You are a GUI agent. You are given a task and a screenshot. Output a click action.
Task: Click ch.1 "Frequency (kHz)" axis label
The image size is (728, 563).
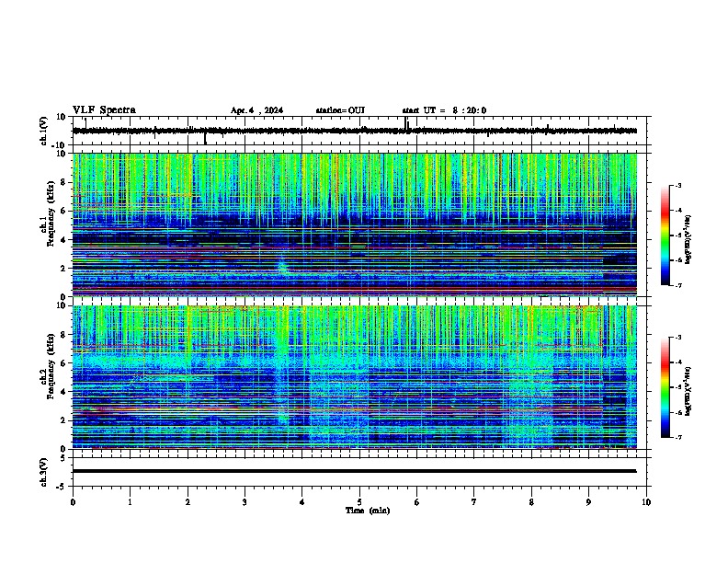51,213
